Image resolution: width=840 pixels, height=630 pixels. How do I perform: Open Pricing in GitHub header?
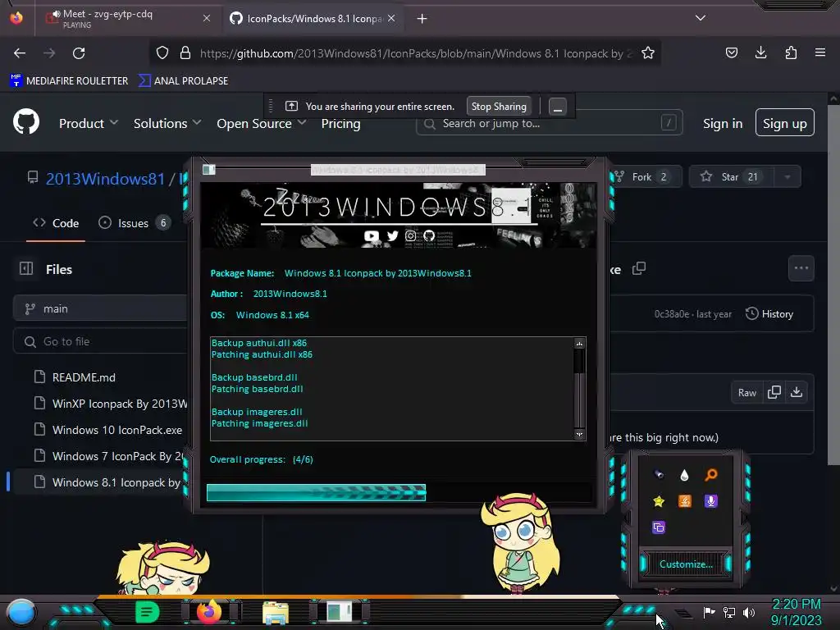[340, 123]
